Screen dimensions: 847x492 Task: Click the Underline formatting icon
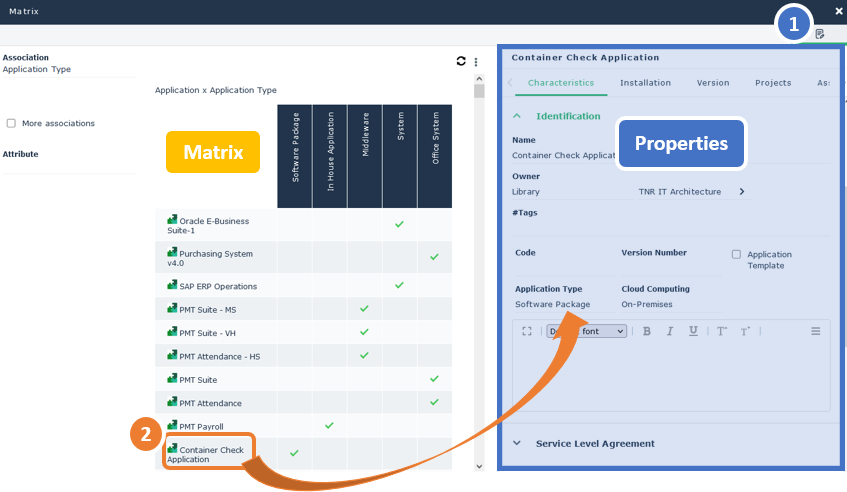(693, 331)
